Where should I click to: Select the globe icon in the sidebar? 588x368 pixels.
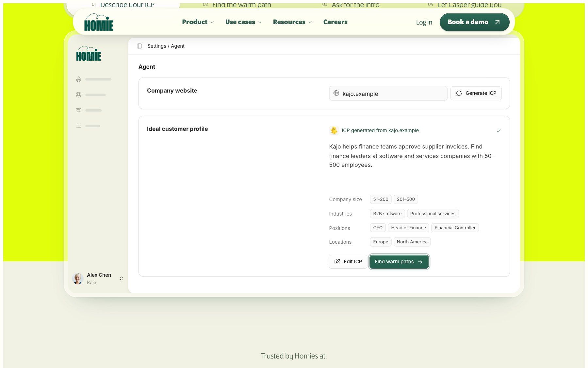coord(78,95)
